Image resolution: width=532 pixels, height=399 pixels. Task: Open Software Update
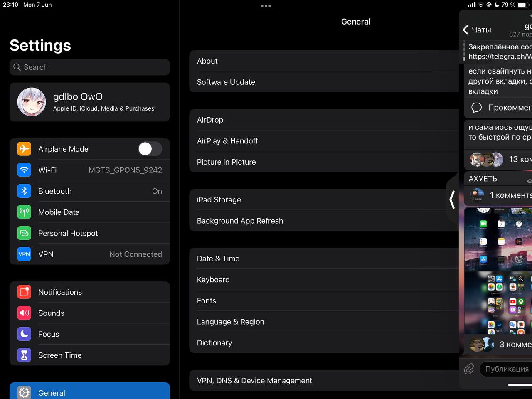click(324, 82)
